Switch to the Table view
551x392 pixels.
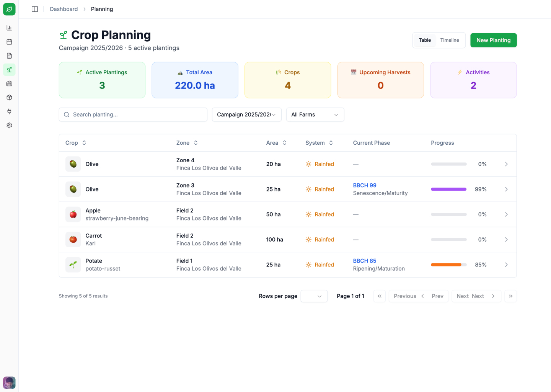pyautogui.click(x=424, y=40)
